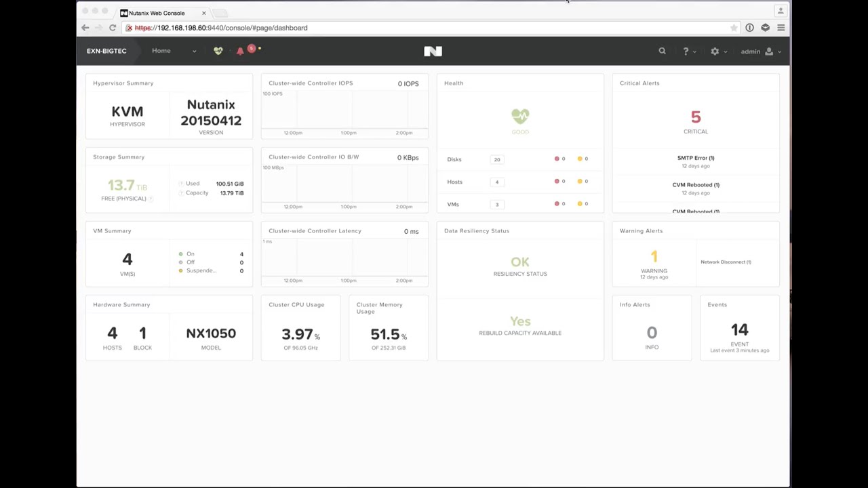Screen dimensions: 868x488
Task: Close the Nutanix Web Console tab
Action: pyautogui.click(x=203, y=13)
